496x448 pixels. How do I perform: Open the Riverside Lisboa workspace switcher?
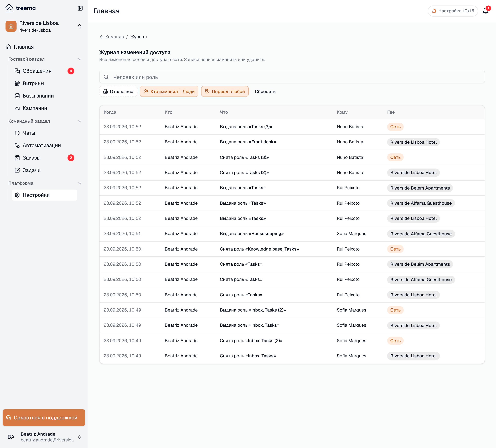click(44, 26)
